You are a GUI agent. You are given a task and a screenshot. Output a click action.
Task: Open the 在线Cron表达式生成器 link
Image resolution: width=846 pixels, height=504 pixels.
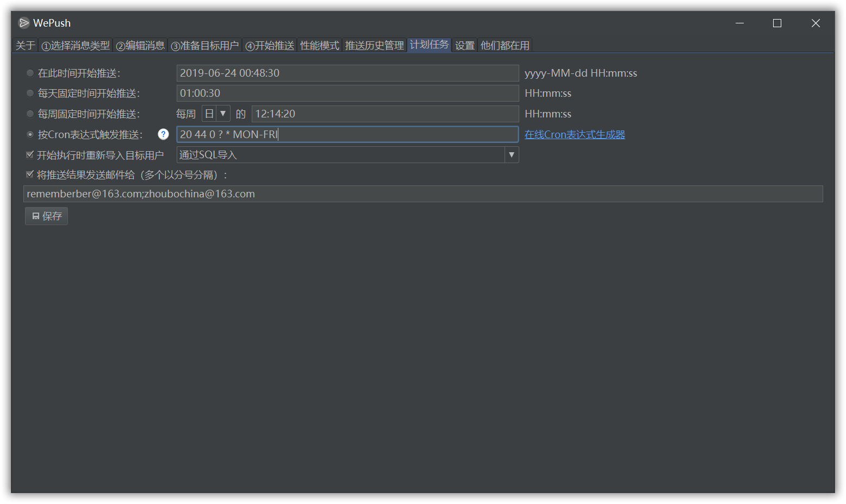pyautogui.click(x=575, y=134)
